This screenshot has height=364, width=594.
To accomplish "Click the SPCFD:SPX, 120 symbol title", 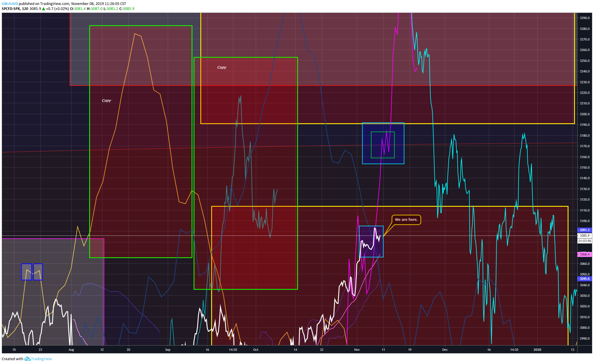I will pos(15,9).
